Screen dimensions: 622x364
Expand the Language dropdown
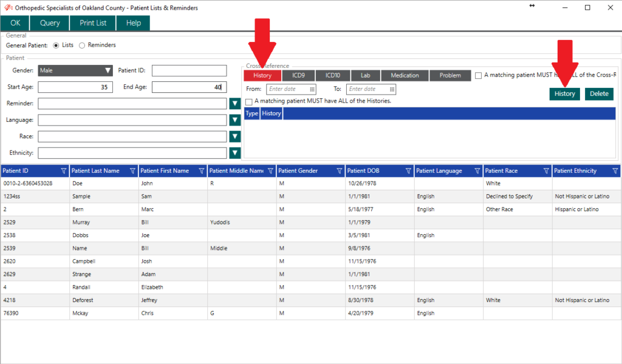point(234,120)
